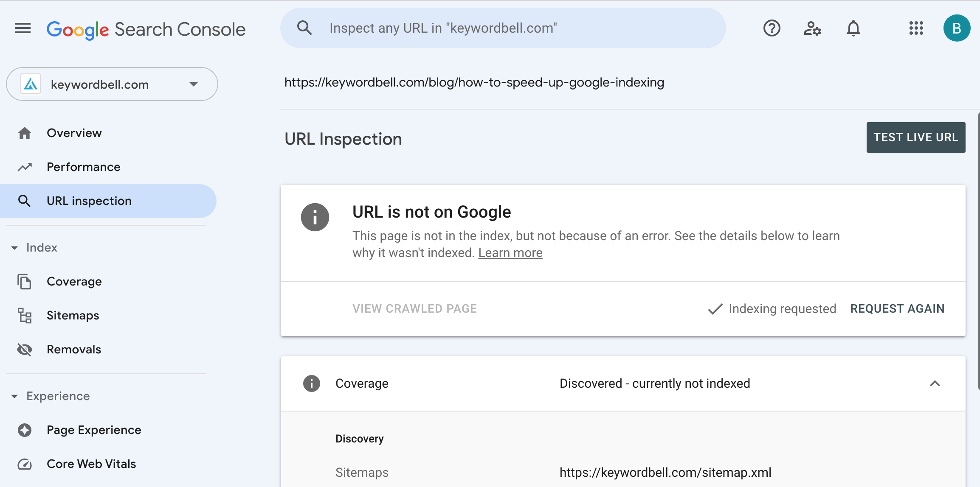Screen dimensions: 980x487
Task: Open Removals in the sidebar
Action: click(73, 350)
